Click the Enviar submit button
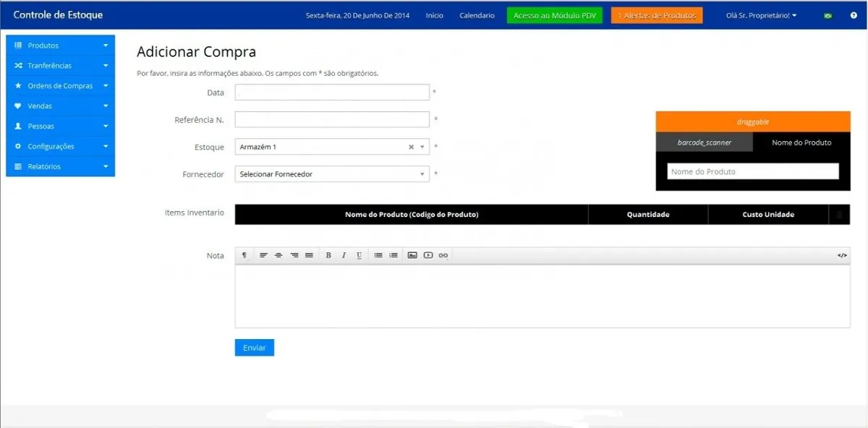 pyautogui.click(x=254, y=347)
